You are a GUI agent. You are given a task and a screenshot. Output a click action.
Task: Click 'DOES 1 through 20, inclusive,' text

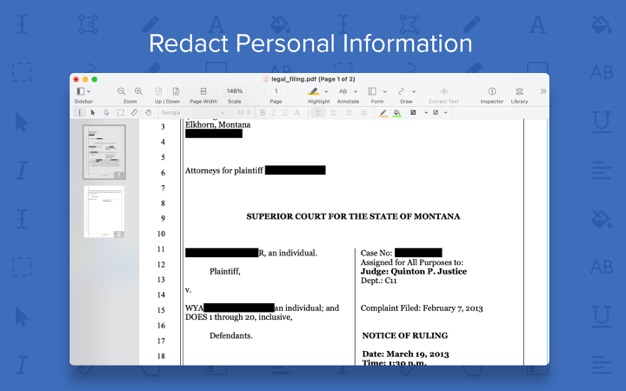239,317
